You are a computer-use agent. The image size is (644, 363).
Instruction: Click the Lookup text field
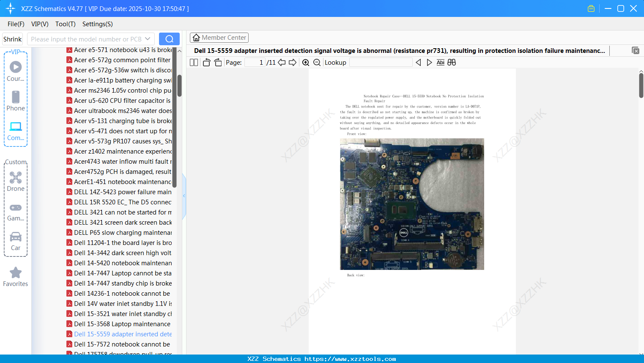(381, 63)
